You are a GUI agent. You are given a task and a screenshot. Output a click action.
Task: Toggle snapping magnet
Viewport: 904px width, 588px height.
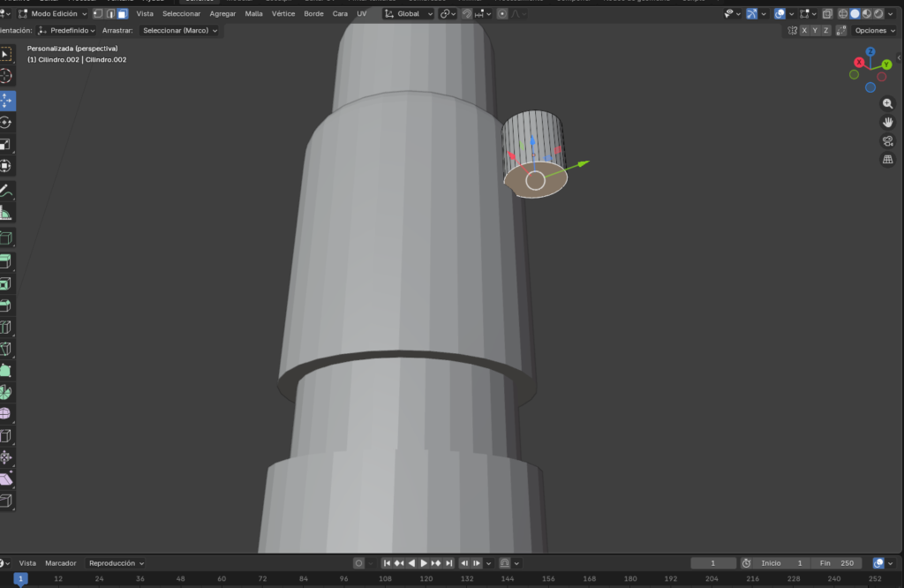pyautogui.click(x=467, y=14)
